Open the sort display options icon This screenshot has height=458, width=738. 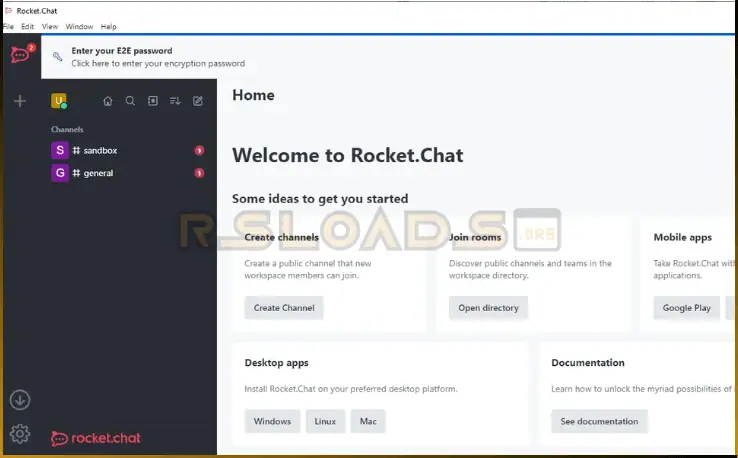[x=175, y=101]
